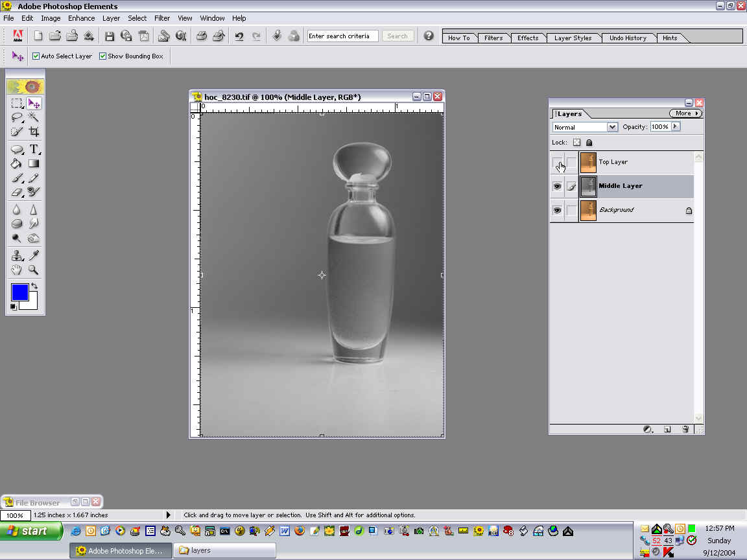Open the Windows Start menu
Viewport: 747px width, 560px height.
[31, 531]
